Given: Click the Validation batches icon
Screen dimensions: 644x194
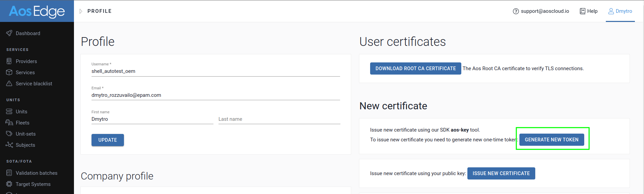Looking at the screenshot, I should point(9,173).
